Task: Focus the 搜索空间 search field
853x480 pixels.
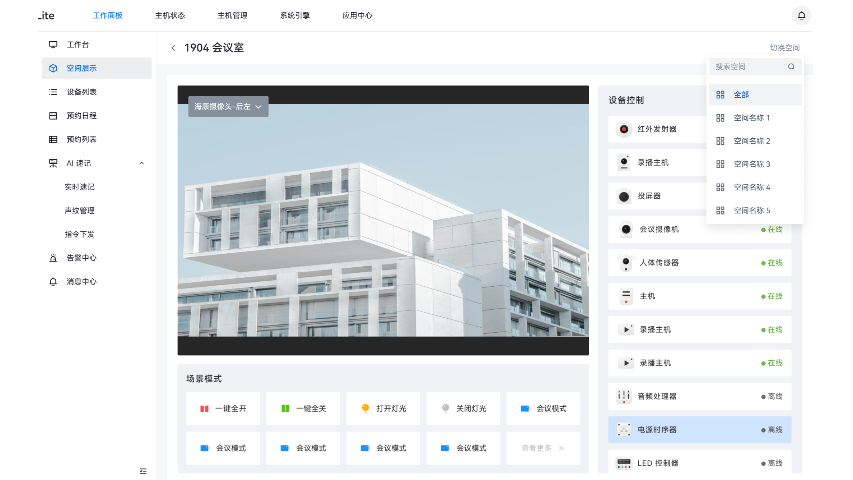Action: (x=755, y=66)
